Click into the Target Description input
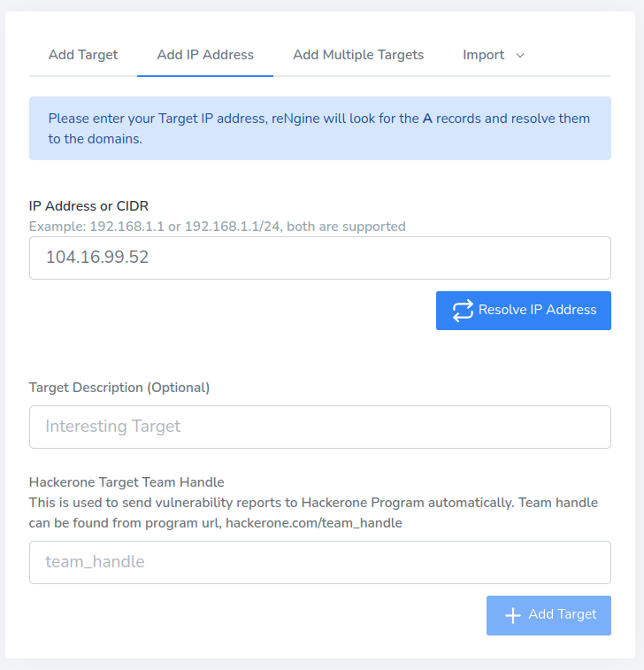 pyautogui.click(x=320, y=427)
